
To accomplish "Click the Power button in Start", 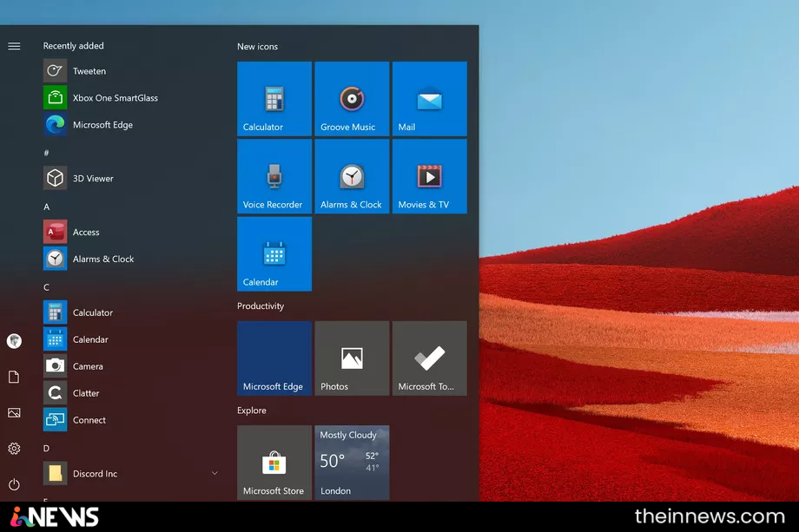I will coord(14,484).
